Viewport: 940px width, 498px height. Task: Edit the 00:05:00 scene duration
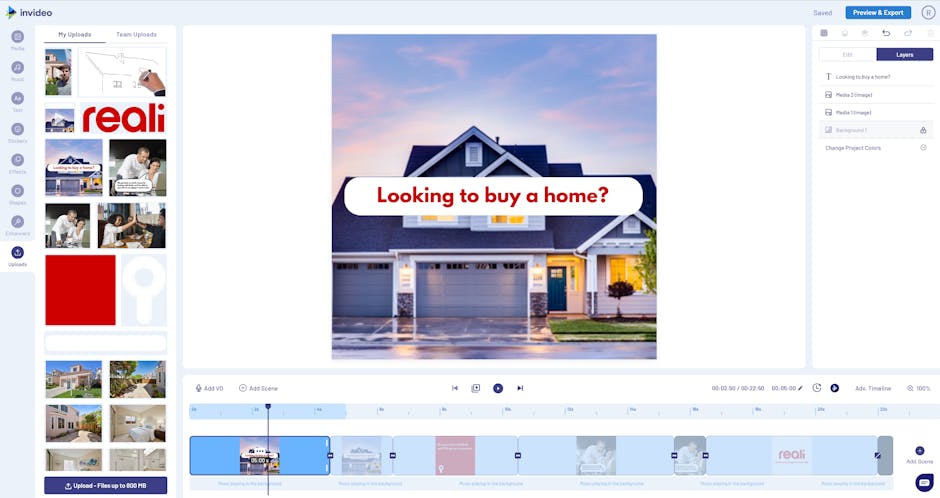[x=787, y=388]
